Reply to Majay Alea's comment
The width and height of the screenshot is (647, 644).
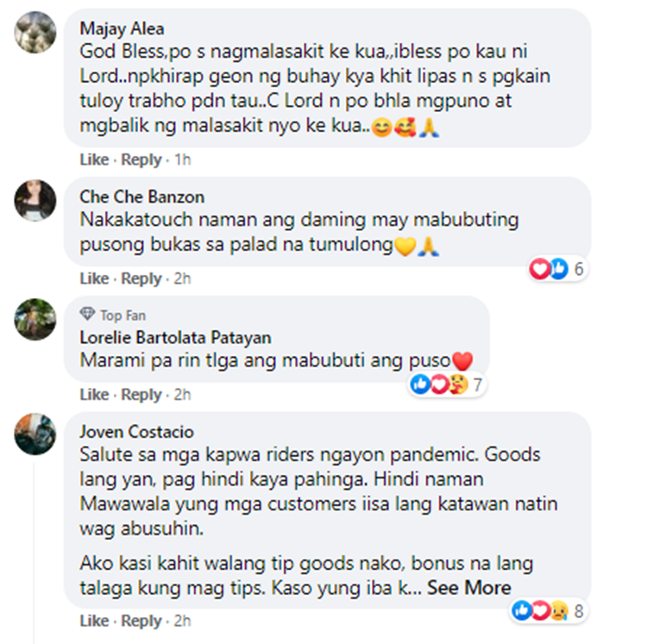click(141, 159)
